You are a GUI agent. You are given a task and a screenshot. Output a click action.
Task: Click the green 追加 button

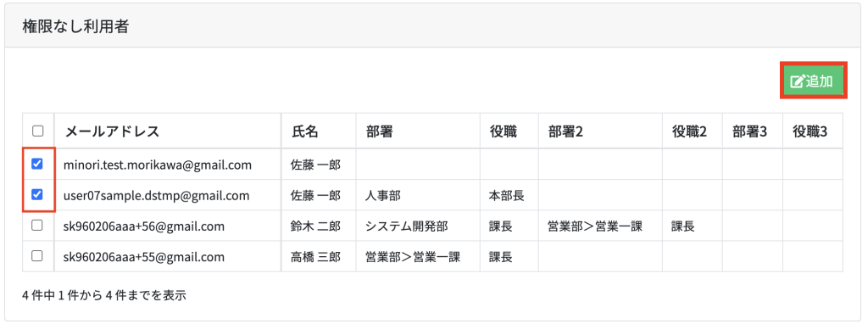click(x=814, y=81)
